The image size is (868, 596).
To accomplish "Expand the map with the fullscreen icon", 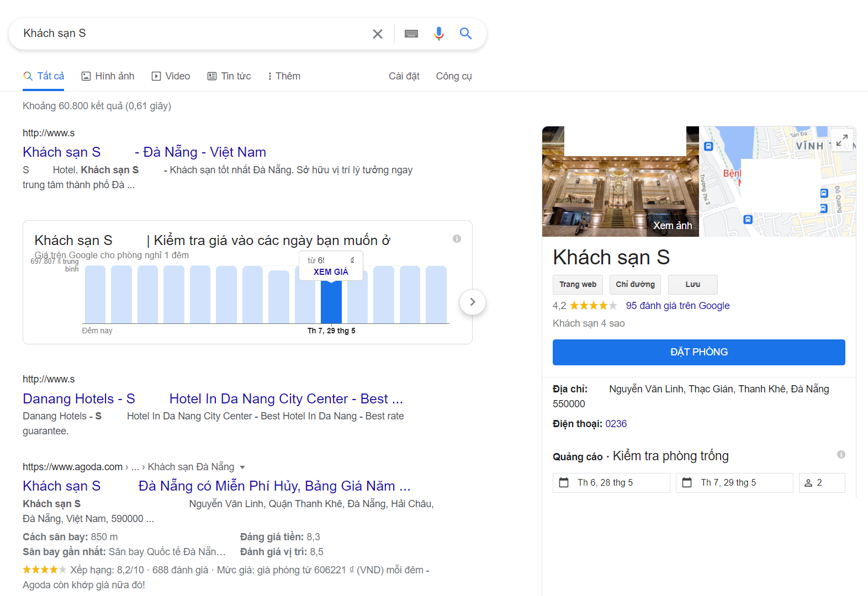I will point(842,140).
